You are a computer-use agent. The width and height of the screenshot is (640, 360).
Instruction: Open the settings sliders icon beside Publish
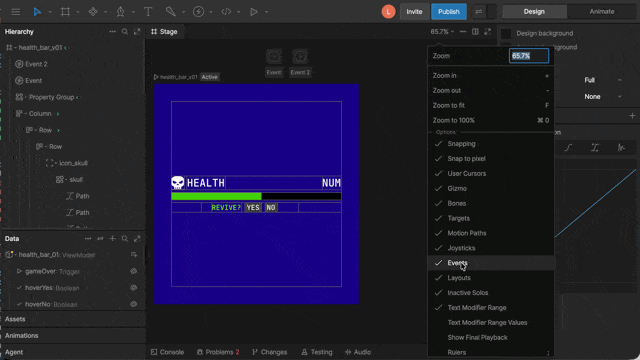tap(478, 12)
